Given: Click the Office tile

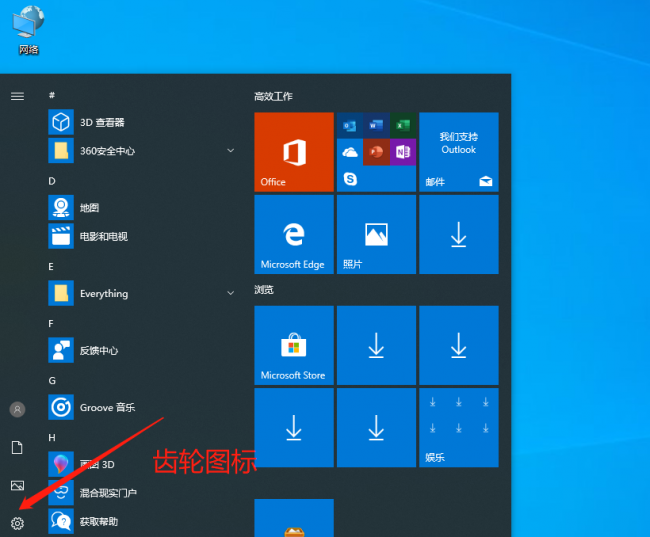Looking at the screenshot, I should pos(294,152).
